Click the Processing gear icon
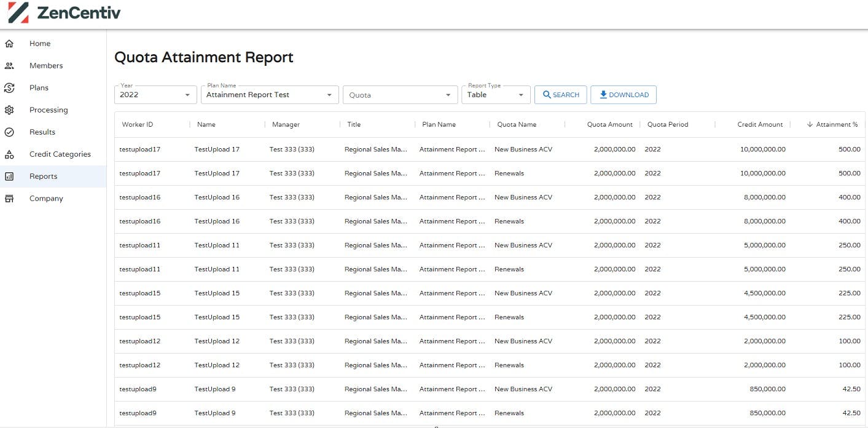This screenshot has height=428, width=868. click(x=9, y=110)
